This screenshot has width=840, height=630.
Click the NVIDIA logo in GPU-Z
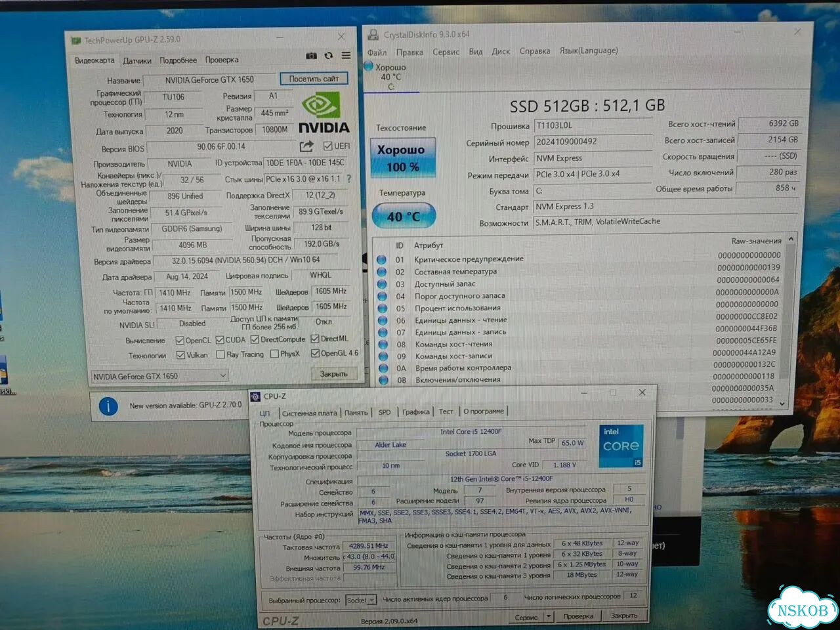[x=324, y=114]
